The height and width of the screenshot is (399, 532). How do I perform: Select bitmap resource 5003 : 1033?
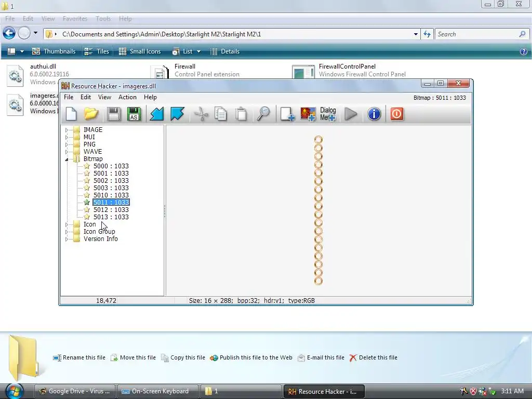tap(111, 188)
